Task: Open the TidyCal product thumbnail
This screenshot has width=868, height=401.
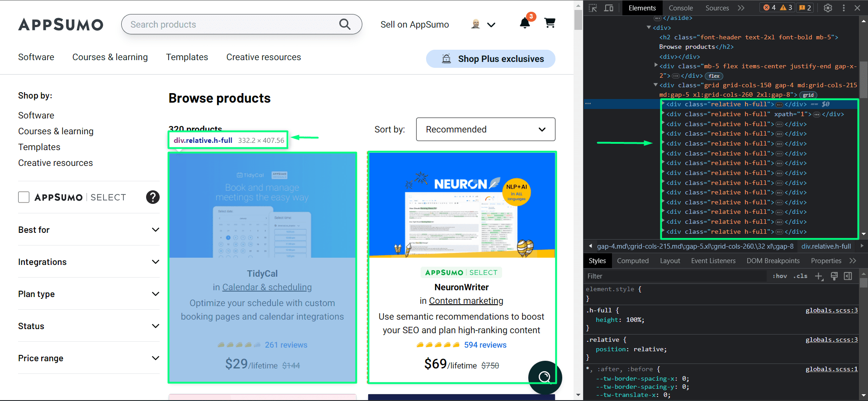Action: (262, 205)
